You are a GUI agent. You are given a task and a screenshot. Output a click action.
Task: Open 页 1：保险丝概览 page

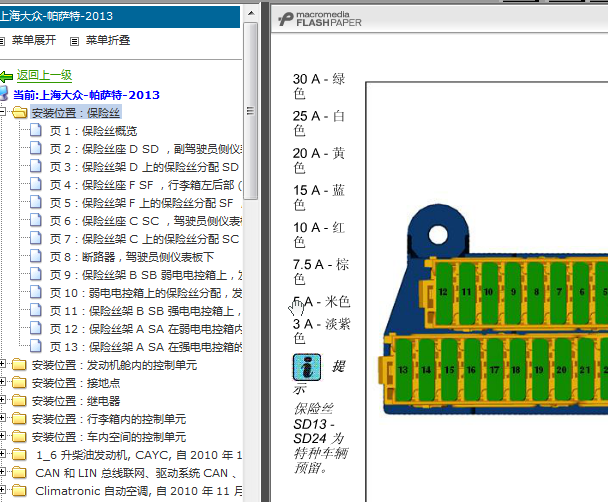(93, 131)
